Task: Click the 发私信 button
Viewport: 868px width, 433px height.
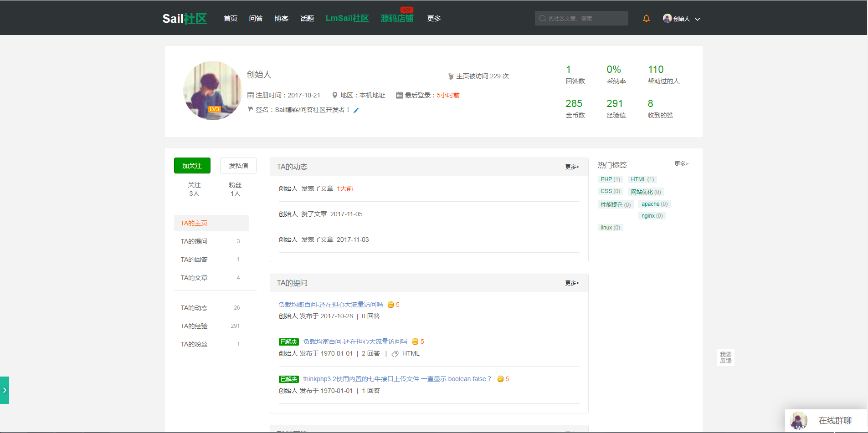Action: point(238,166)
